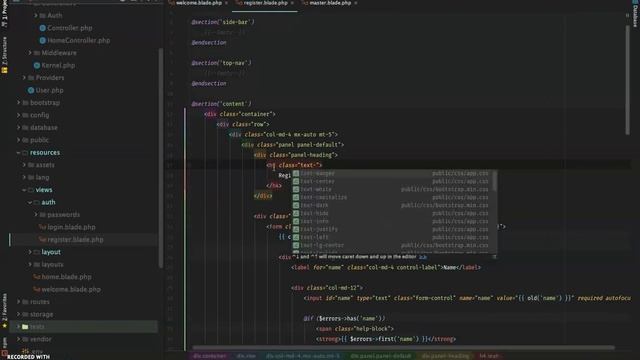Screen dimensions: 640x360
Task: Choose text-justify from autocomplete list
Action: 394,229
